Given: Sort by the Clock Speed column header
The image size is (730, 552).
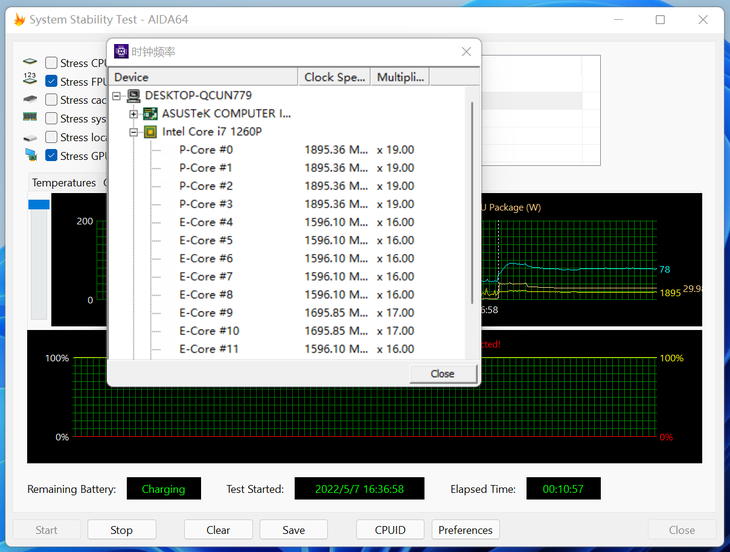Looking at the screenshot, I should [x=334, y=77].
